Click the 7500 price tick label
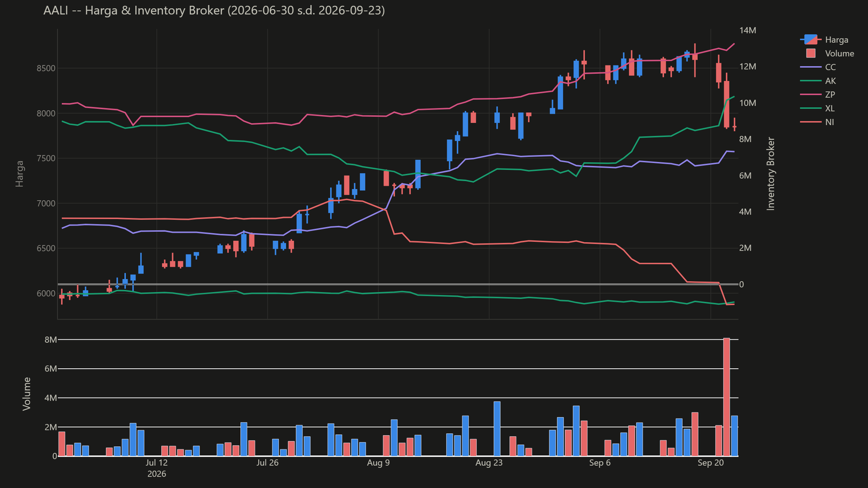This screenshot has height=488, width=868. click(46, 158)
